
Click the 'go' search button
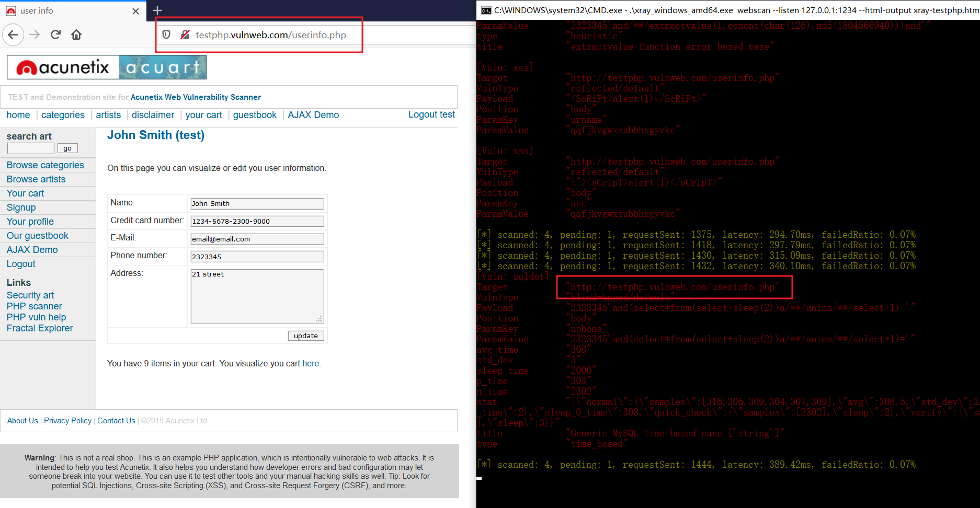(x=67, y=148)
